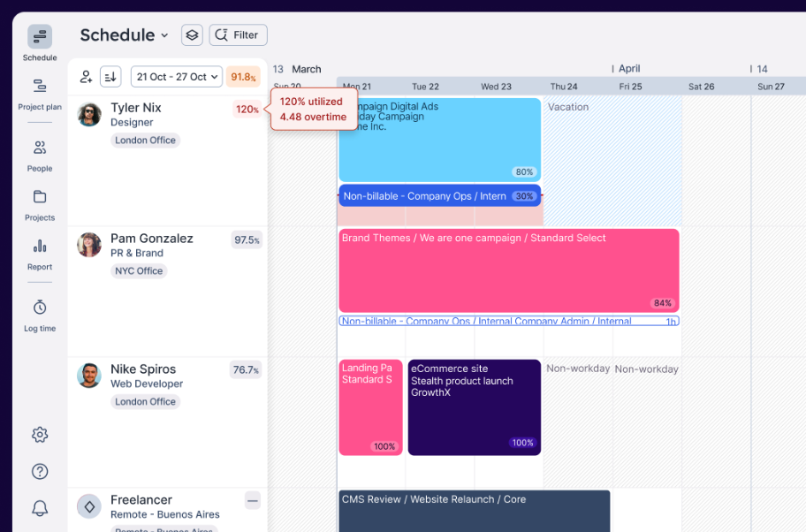Open the Projects folder icon
Image resolution: width=806 pixels, height=532 pixels.
coord(40,197)
